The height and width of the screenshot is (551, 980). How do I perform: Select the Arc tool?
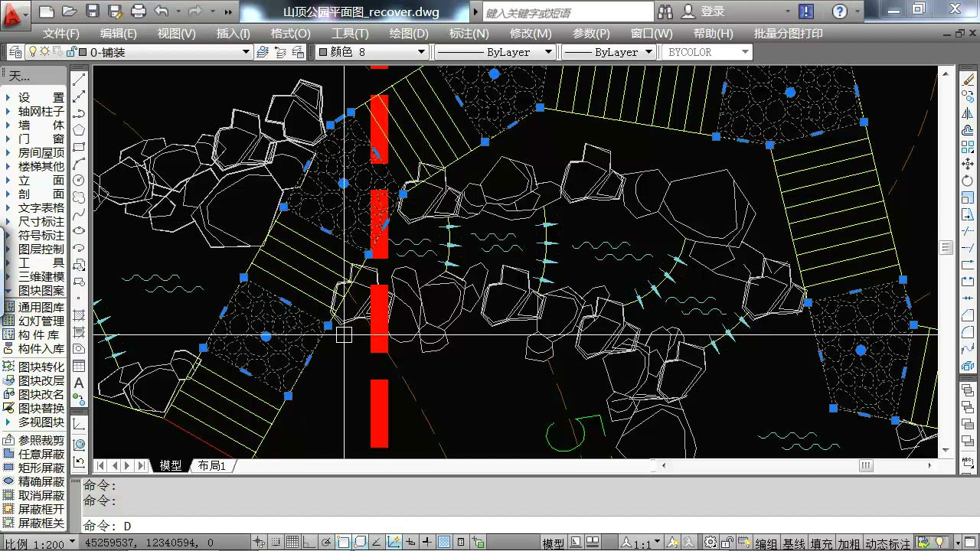pyautogui.click(x=79, y=163)
